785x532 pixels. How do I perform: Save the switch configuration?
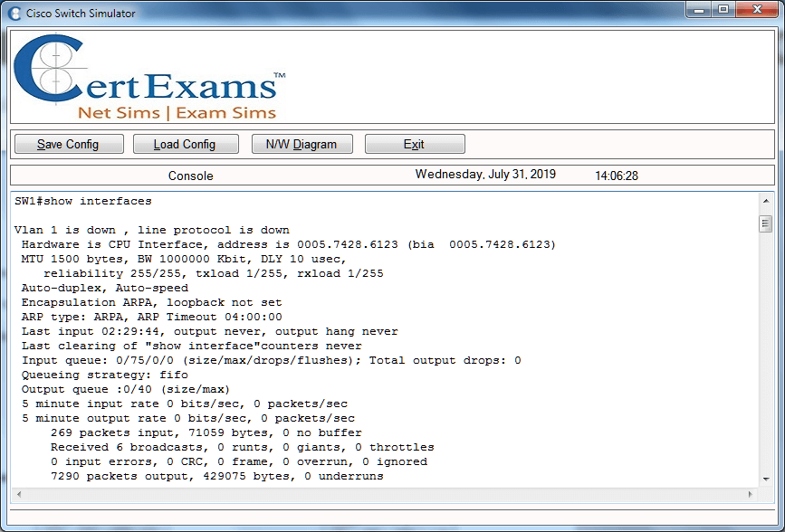click(68, 143)
